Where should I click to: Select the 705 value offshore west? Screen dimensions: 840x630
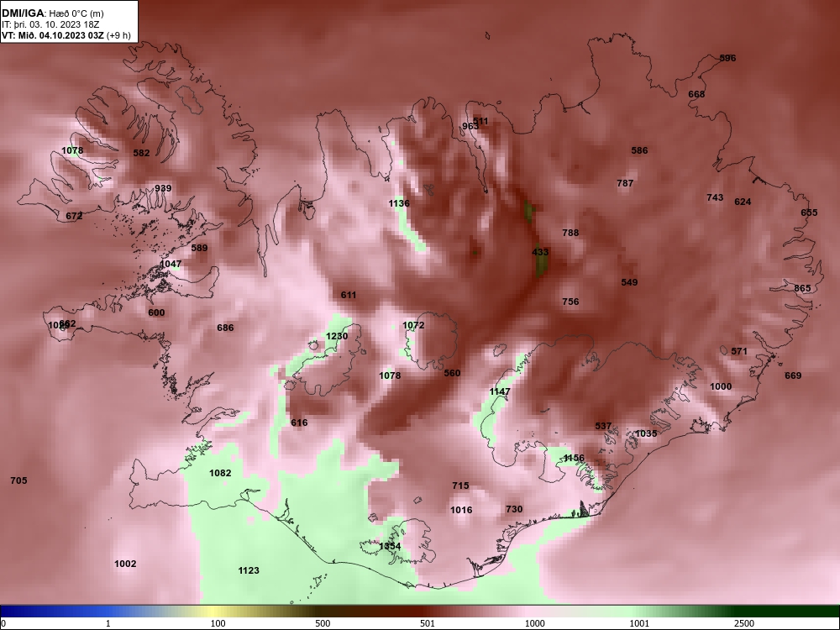pos(18,481)
